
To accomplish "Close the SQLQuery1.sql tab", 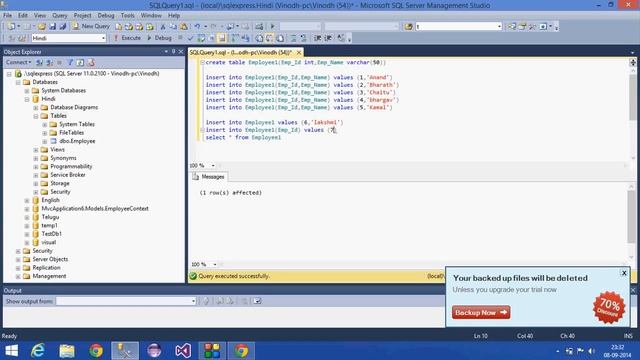I will tap(299, 53).
